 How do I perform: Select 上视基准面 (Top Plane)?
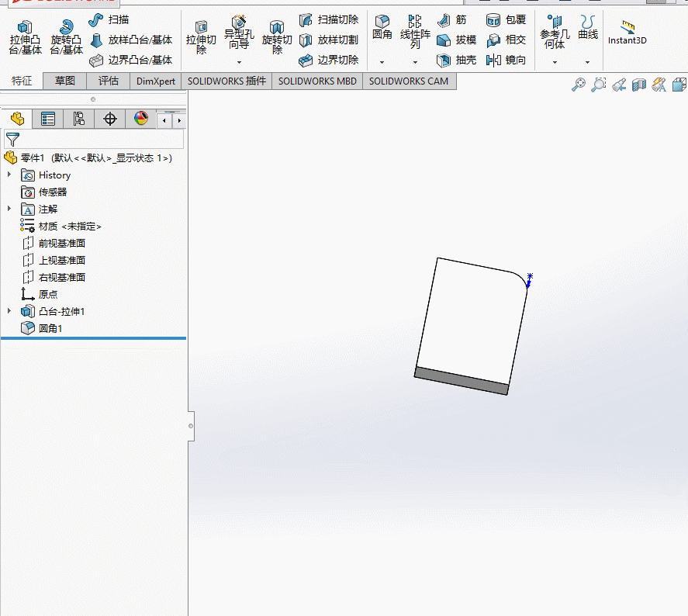(x=53, y=260)
